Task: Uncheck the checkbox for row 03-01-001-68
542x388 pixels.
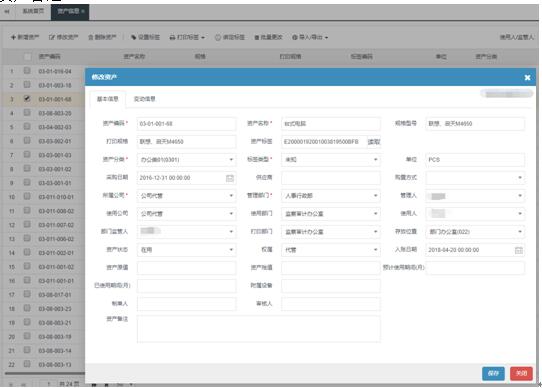Action: click(27, 99)
